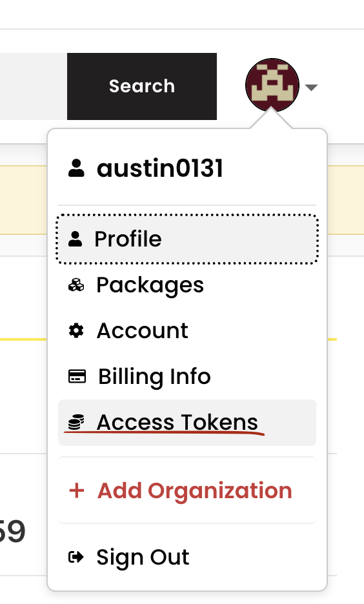364x604 pixels.
Task: Click the austin0131 username header
Action: click(160, 168)
